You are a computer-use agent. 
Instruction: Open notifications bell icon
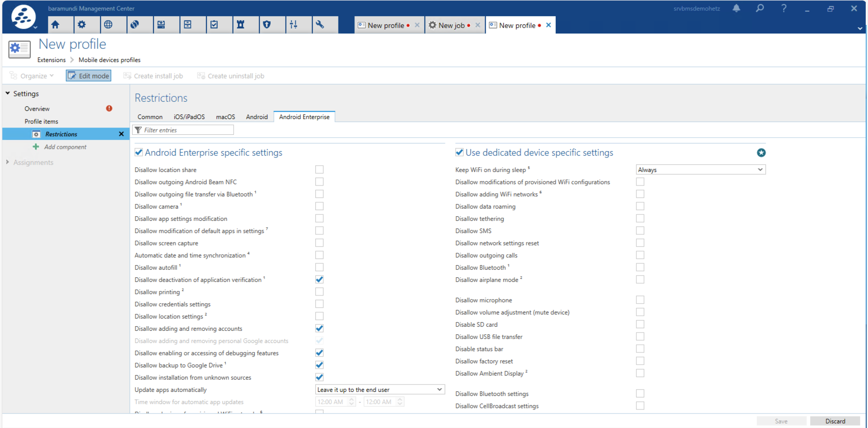736,8
